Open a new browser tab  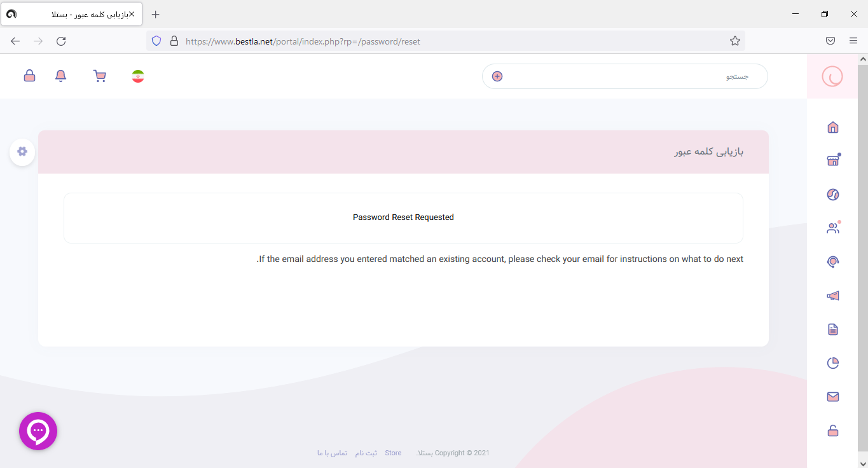156,14
